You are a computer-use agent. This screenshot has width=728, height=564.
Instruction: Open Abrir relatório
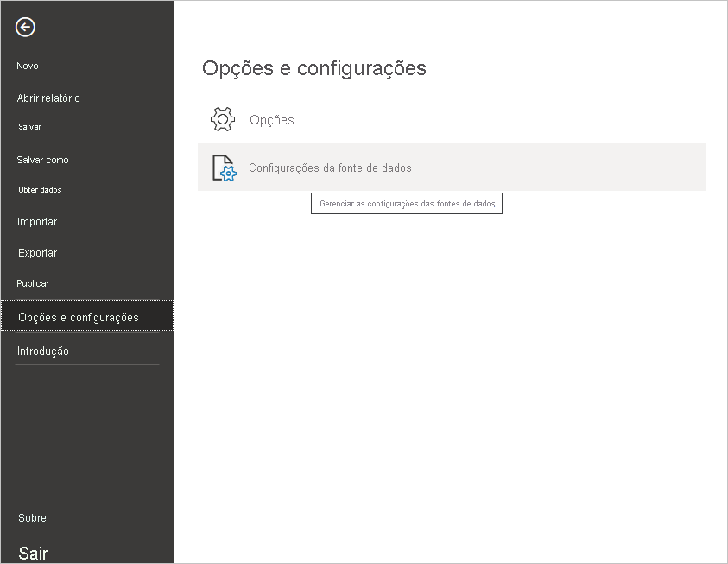point(48,98)
